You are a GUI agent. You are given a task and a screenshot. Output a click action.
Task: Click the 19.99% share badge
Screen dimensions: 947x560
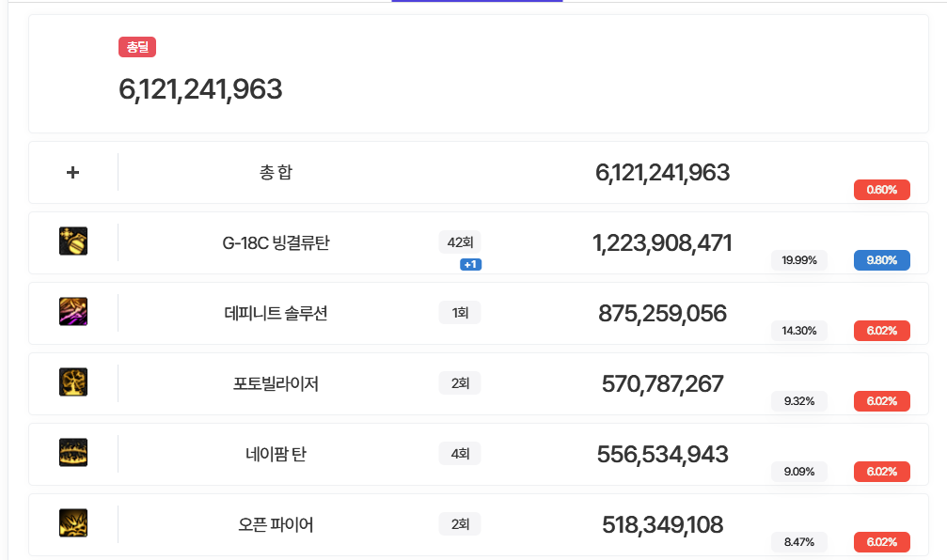click(x=799, y=260)
